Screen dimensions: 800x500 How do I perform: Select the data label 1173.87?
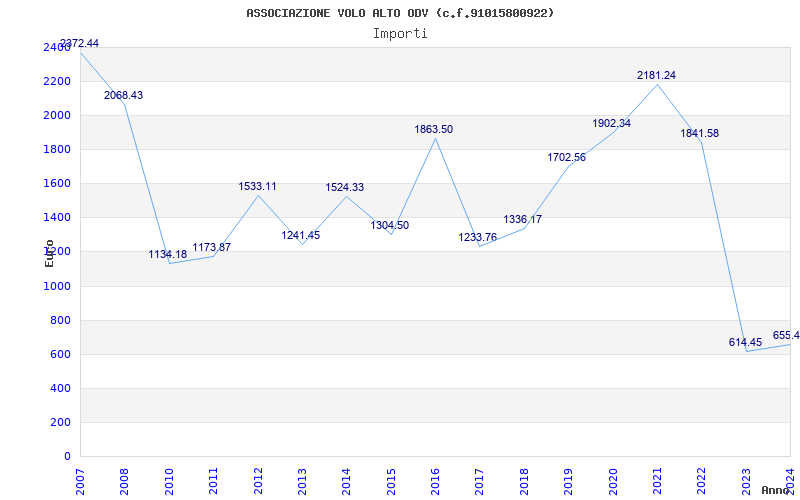[x=212, y=247]
